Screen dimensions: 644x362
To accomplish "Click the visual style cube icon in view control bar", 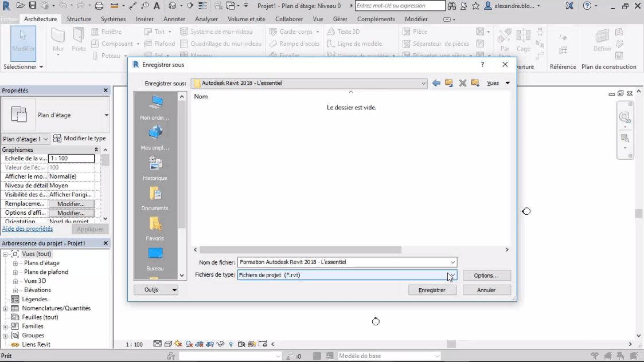I will tap(168, 344).
